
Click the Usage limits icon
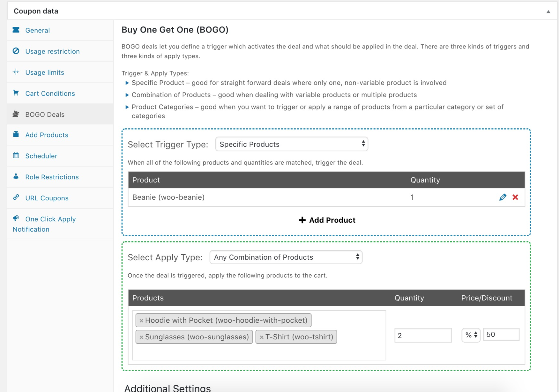(x=16, y=72)
